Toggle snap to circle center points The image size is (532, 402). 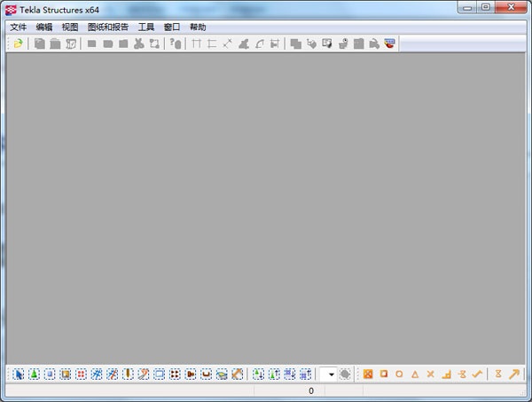[399, 374]
